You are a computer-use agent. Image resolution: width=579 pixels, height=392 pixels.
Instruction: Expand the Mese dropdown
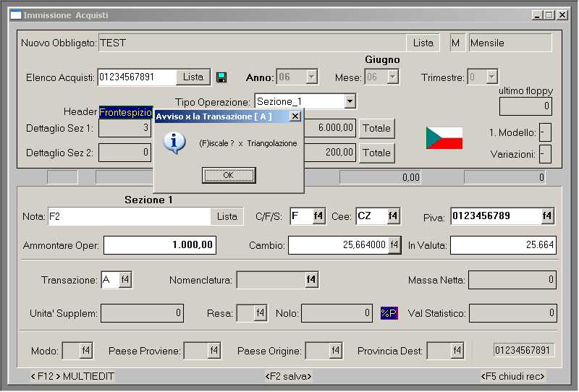[x=392, y=77]
